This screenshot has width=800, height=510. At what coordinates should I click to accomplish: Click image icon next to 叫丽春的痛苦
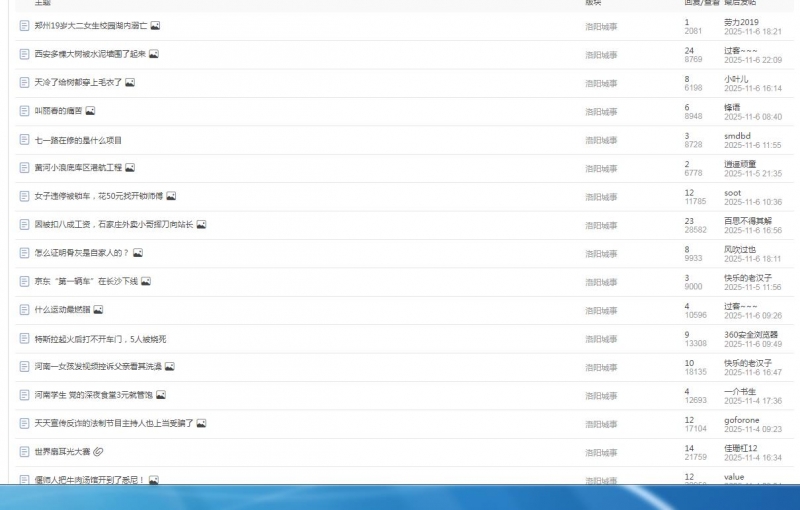pyautogui.click(x=90, y=111)
